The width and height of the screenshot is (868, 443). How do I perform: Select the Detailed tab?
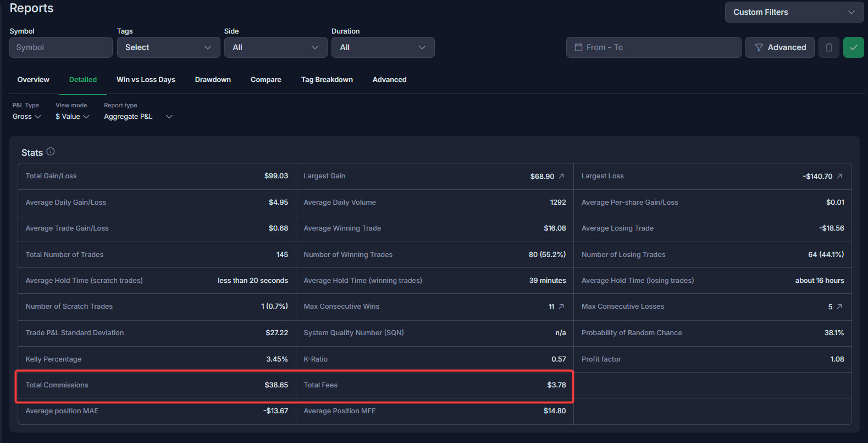(83, 80)
